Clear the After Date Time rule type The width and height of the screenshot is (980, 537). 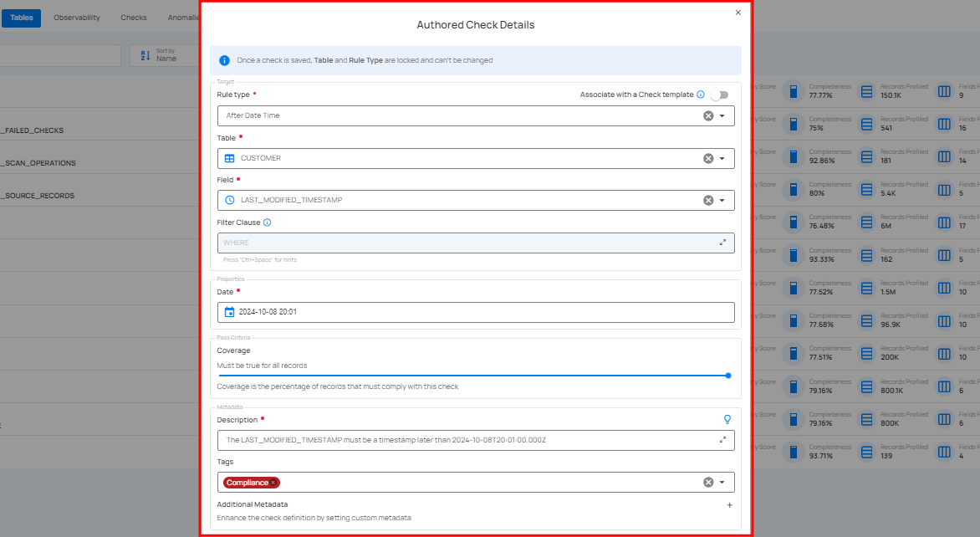708,115
